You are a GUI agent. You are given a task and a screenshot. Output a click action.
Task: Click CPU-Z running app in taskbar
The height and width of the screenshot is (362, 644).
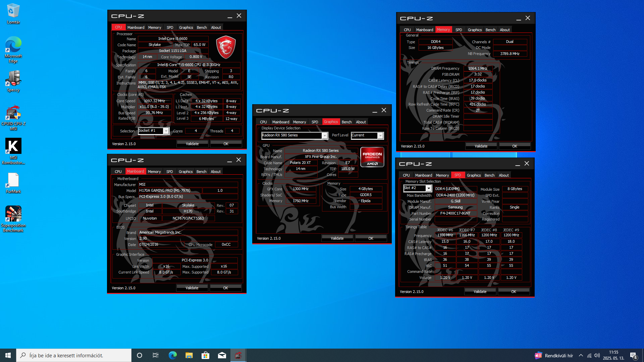pos(238,355)
